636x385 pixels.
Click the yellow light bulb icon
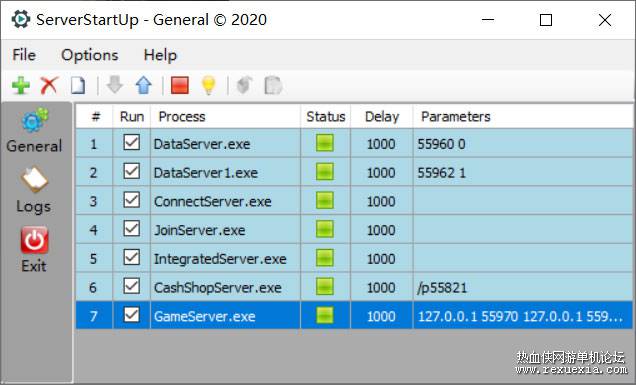pos(208,86)
